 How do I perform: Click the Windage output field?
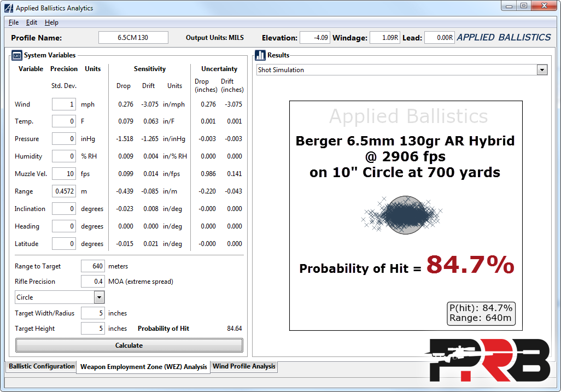coord(384,38)
